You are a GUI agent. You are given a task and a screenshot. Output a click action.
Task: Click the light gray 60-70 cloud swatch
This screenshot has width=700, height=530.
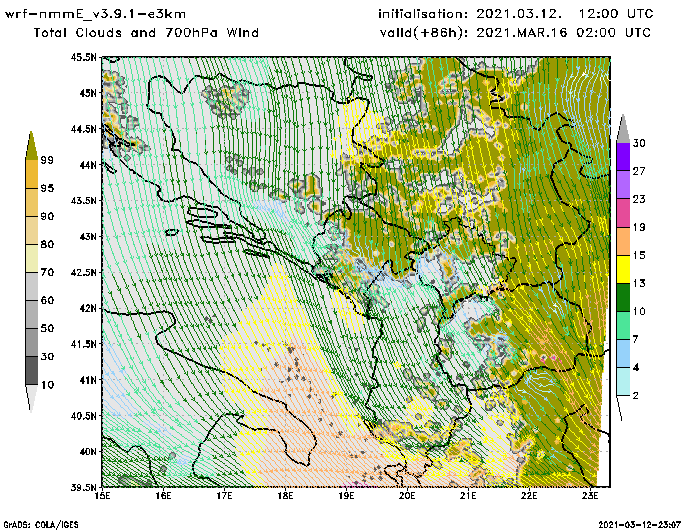click(32, 286)
